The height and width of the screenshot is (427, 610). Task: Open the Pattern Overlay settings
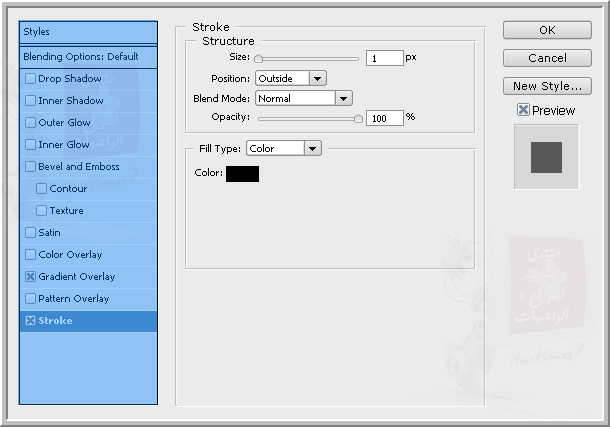[x=73, y=299]
